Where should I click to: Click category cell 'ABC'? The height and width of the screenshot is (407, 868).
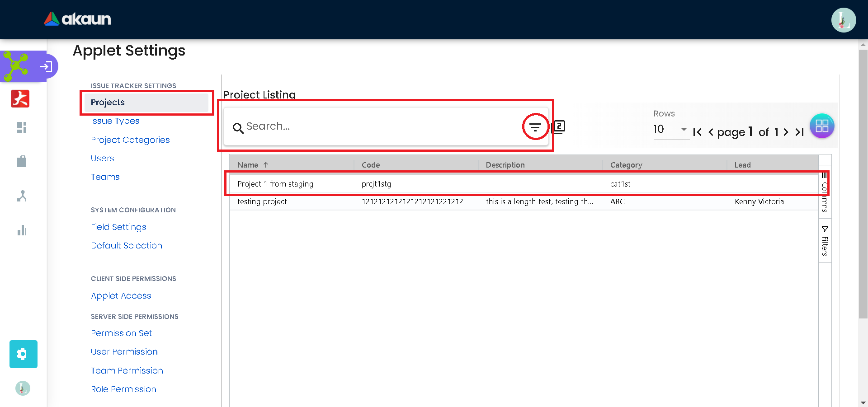pos(618,201)
